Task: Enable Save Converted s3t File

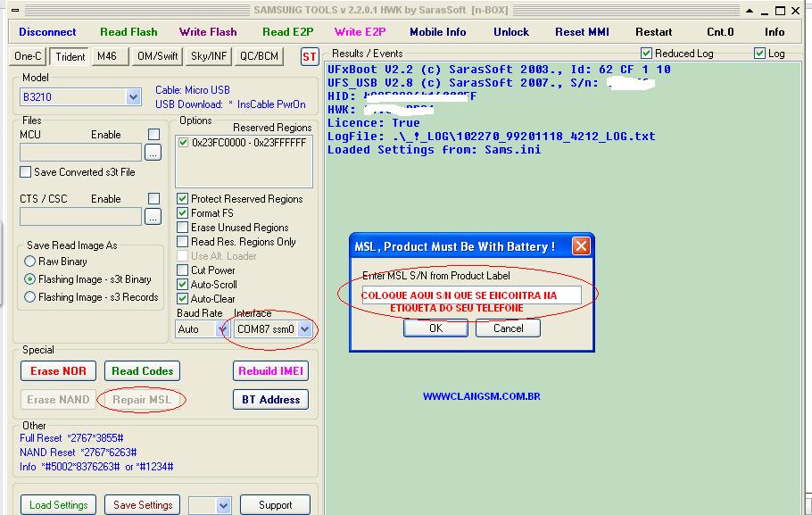Action: pos(25,172)
